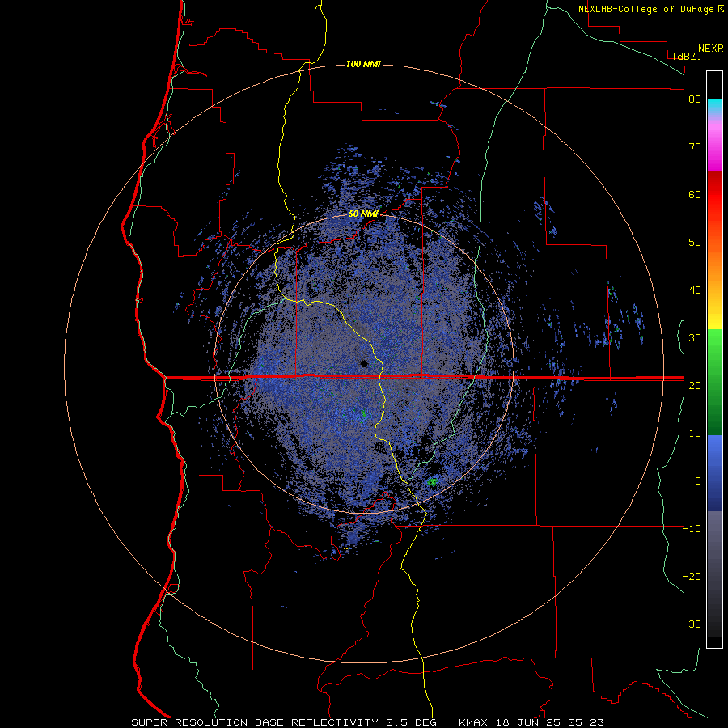
Task: Click the 30 value on dBZ scale
Action: coord(695,338)
